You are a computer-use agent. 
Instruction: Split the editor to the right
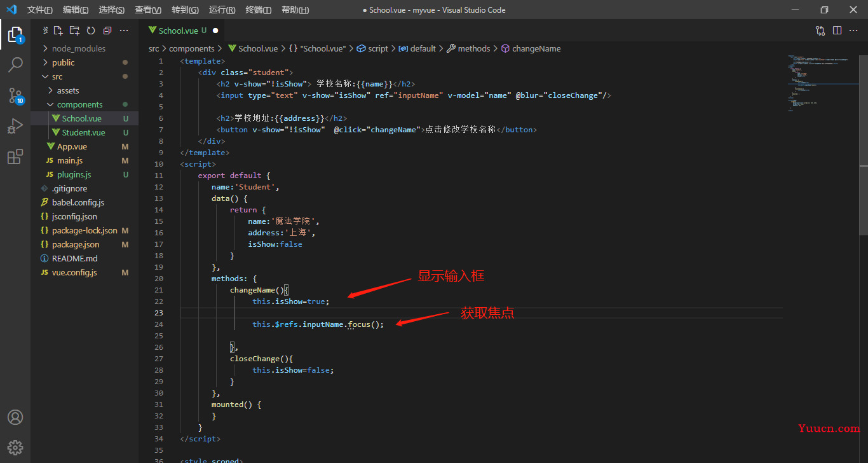[837, 31]
